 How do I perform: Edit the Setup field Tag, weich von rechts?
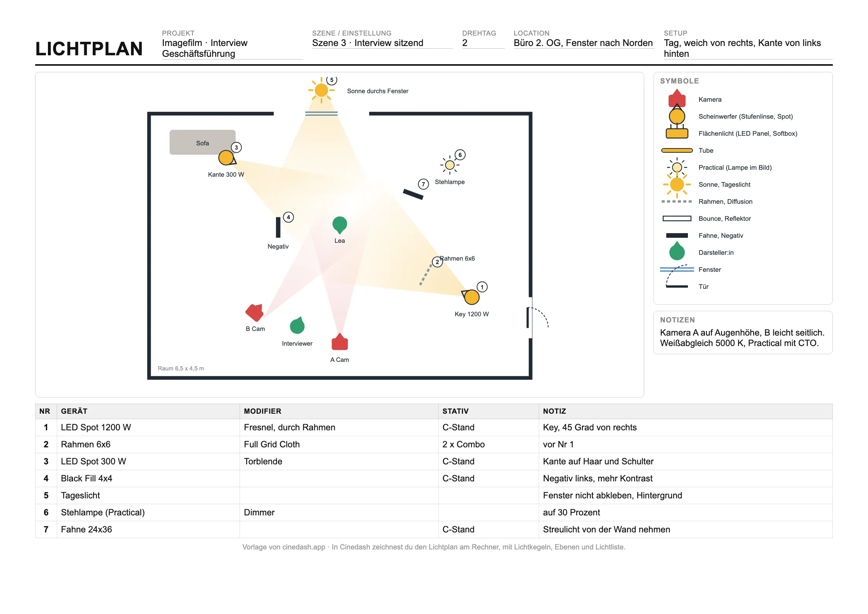[748, 48]
